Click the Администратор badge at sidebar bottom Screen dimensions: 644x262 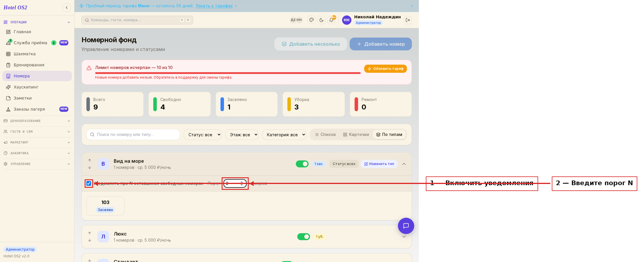point(20,249)
